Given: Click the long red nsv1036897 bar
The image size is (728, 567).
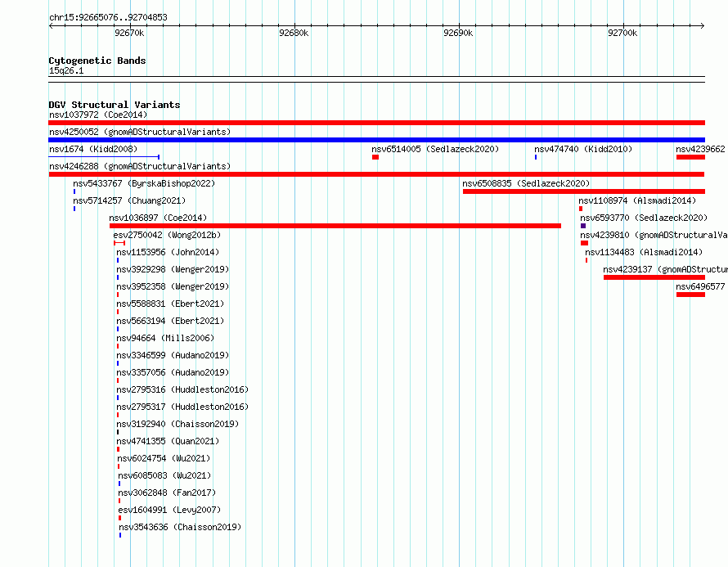Looking at the screenshot, I should coord(335,226).
